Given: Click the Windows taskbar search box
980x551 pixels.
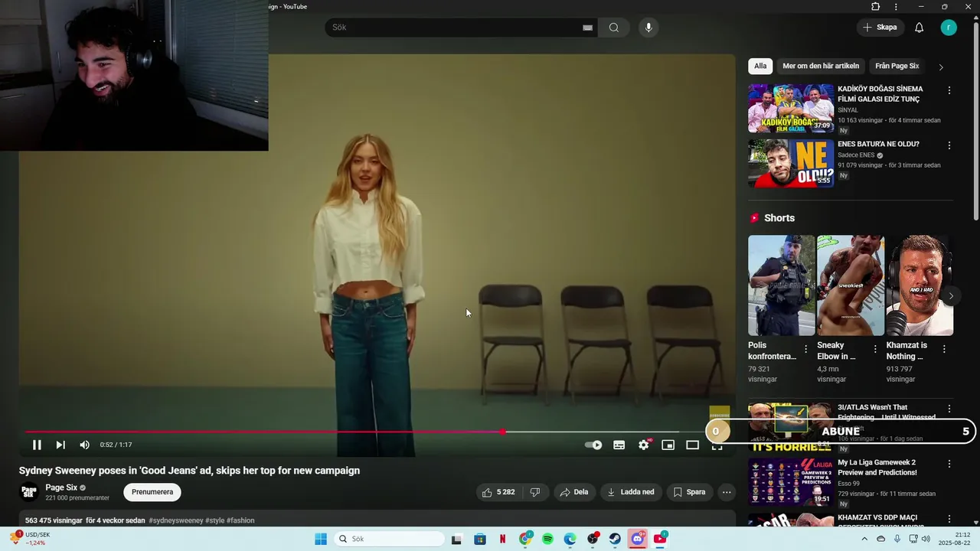Looking at the screenshot, I should 387,539.
